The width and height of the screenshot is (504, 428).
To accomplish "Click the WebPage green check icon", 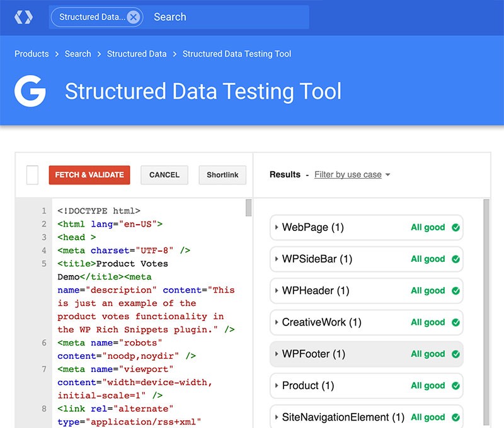I will pos(455,227).
